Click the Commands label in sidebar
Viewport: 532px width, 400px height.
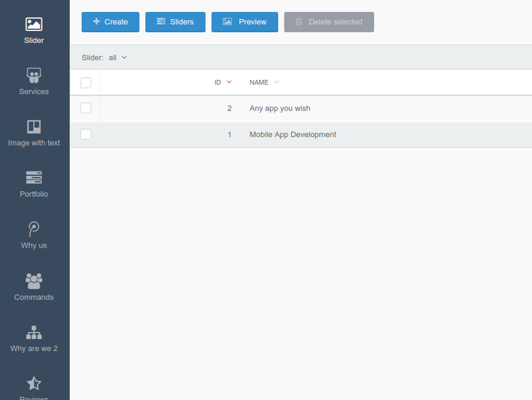tap(34, 297)
